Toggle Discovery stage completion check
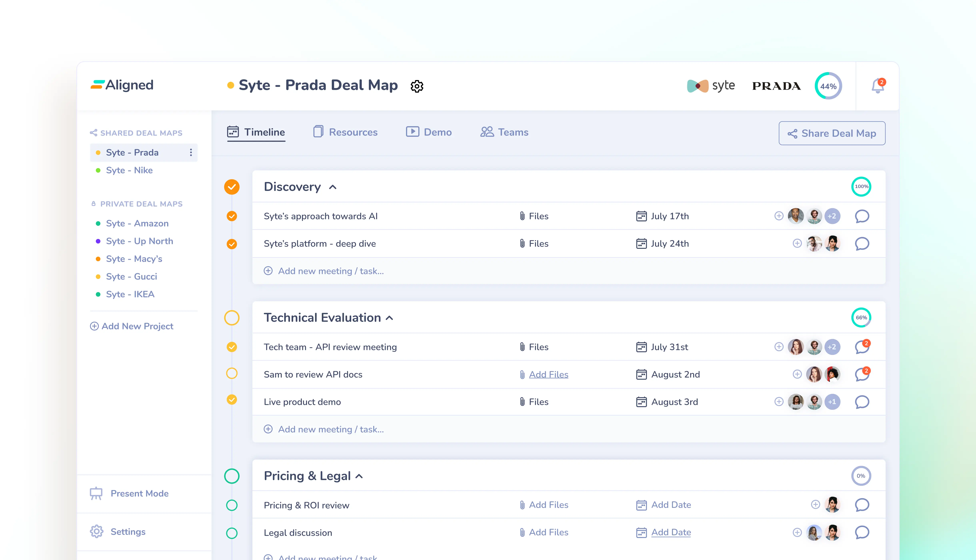This screenshot has height=560, width=976. click(232, 187)
